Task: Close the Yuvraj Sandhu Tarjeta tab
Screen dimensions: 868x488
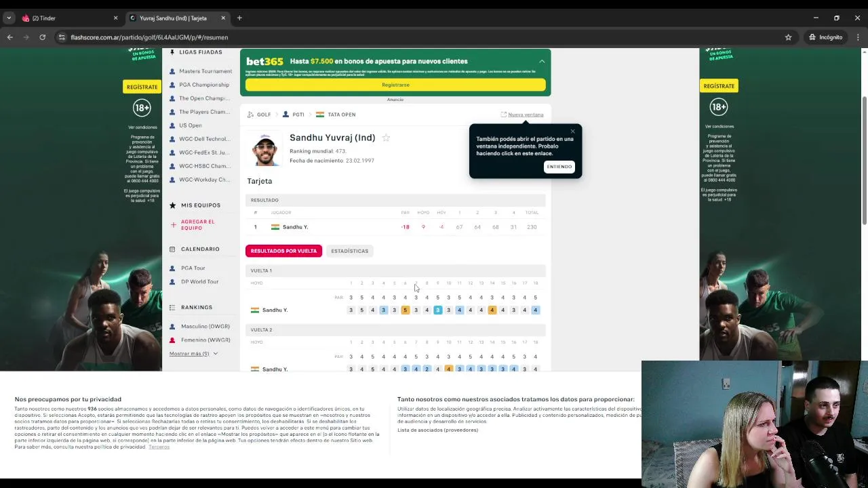Action: coord(223,18)
